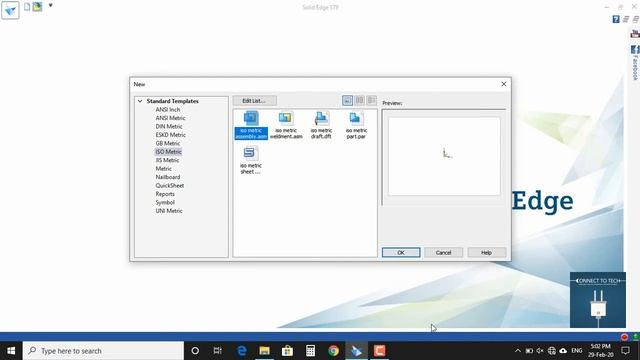Viewport: 640px width, 360px height.
Task: Select the Nailboard template folder
Action: 167,177
